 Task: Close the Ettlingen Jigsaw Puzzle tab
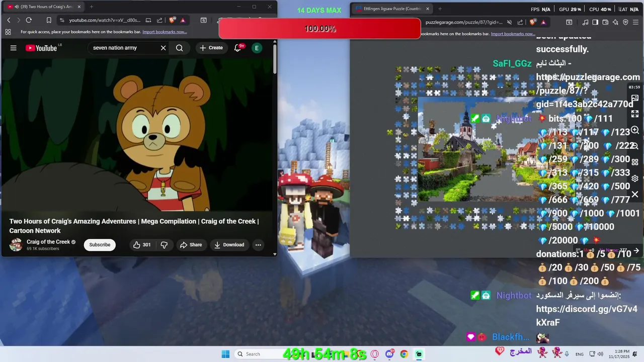pyautogui.click(x=428, y=9)
